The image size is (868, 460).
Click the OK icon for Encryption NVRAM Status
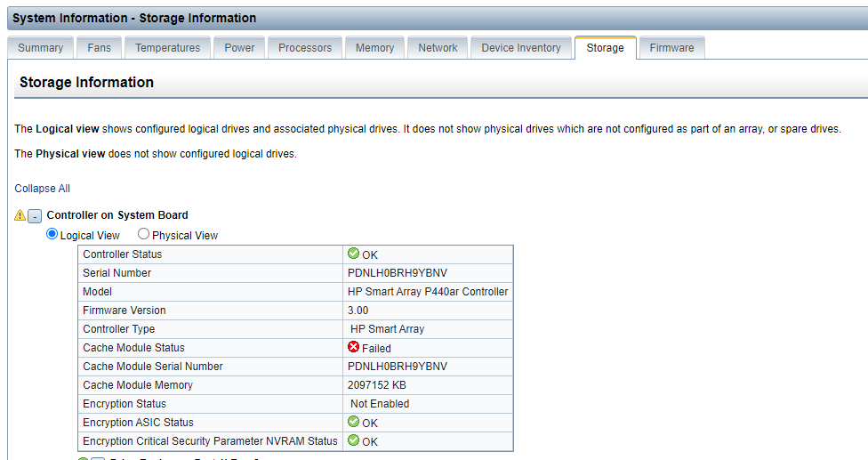pyautogui.click(x=353, y=440)
